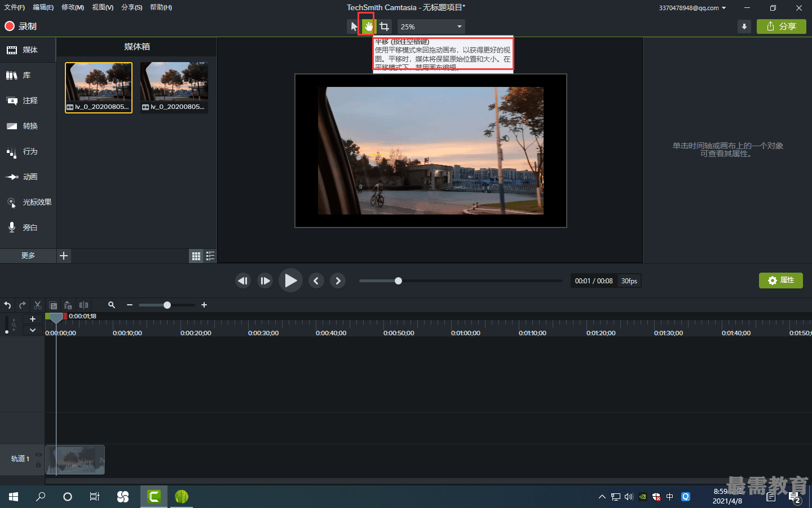This screenshot has width=812, height=508.
Task: Click the timeline zoom magnifier icon
Action: 112,305
